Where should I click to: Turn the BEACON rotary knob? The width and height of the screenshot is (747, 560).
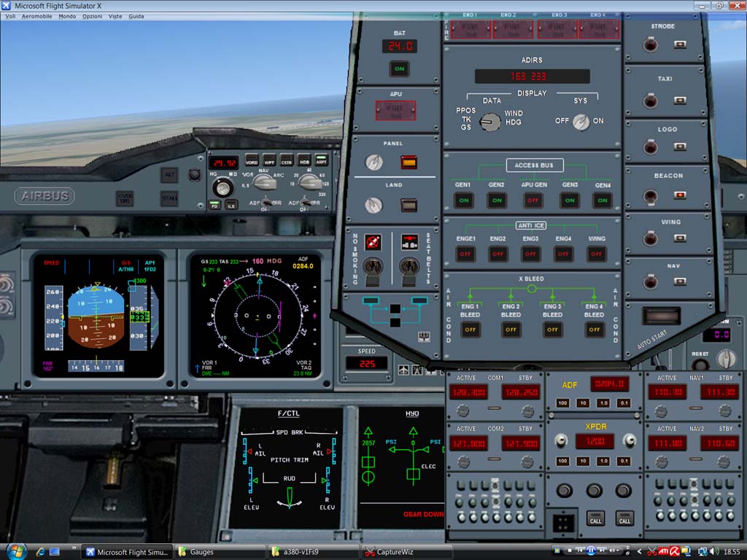650,196
